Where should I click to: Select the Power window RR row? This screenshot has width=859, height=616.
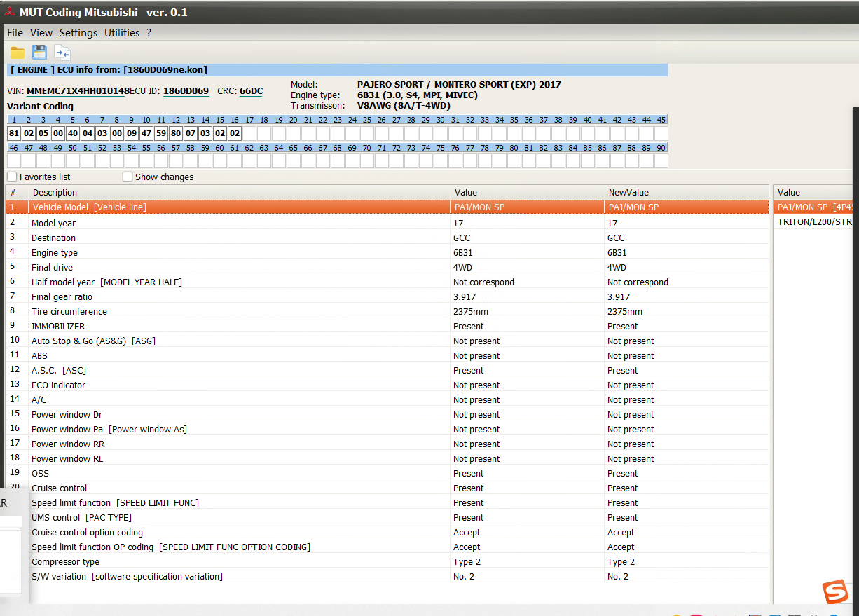tap(387, 444)
